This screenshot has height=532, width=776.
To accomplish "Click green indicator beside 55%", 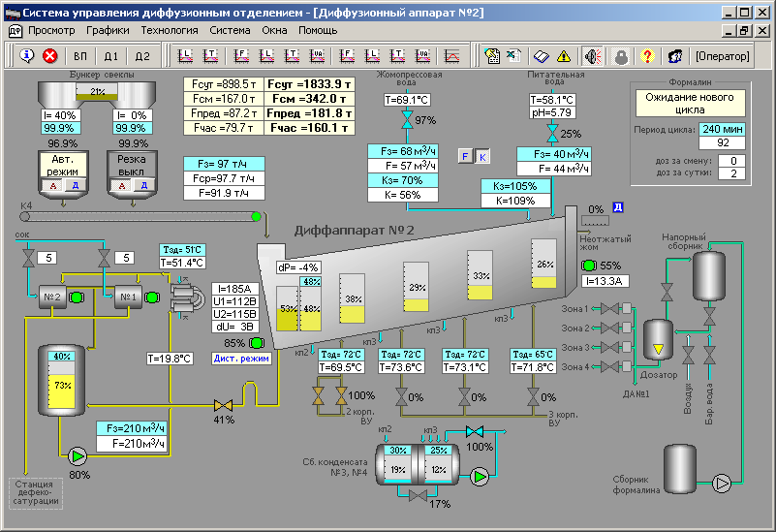I will tap(589, 266).
